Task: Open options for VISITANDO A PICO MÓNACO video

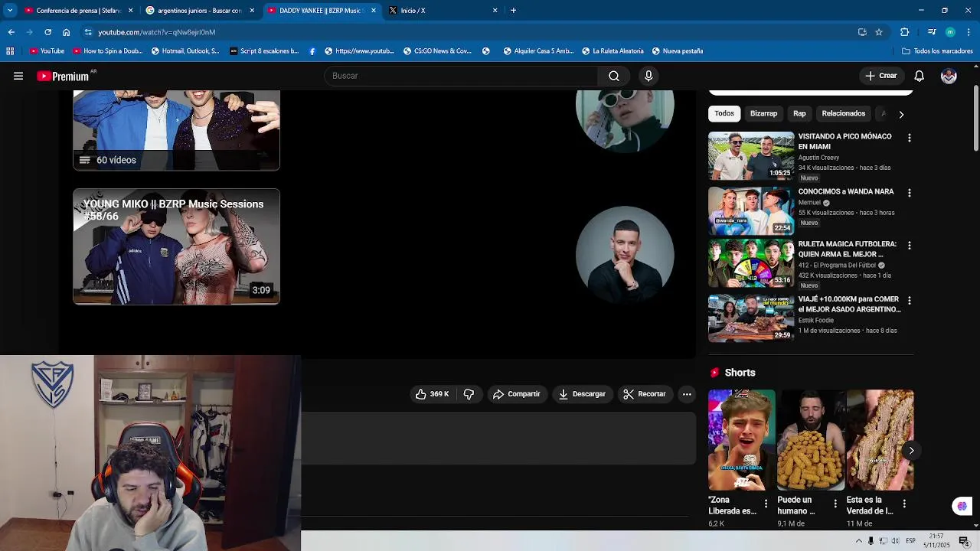Action: [909, 138]
